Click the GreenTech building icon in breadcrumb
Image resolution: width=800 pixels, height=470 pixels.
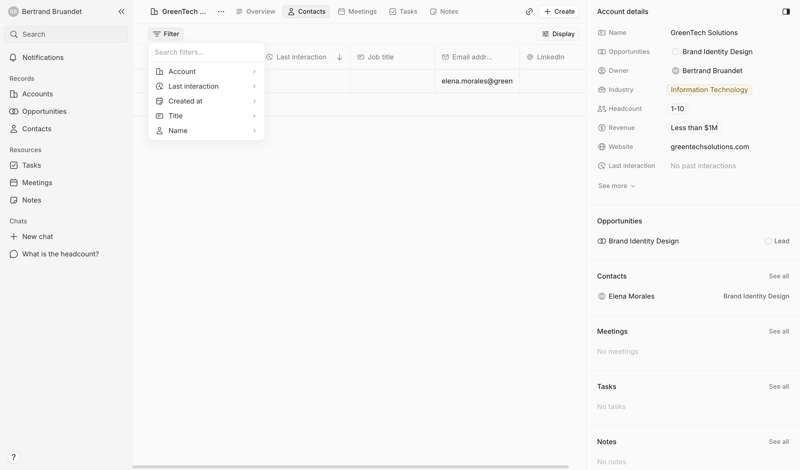(154, 11)
